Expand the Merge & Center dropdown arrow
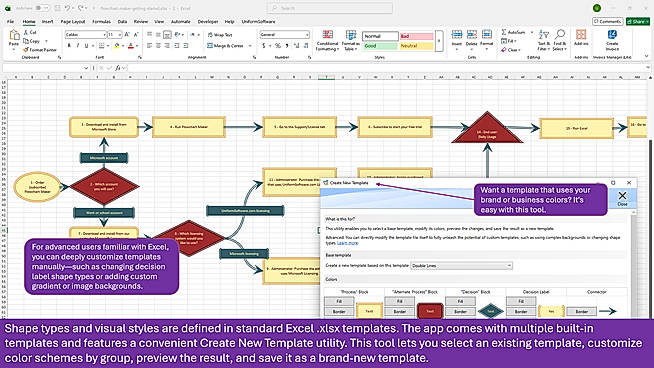Screen dimensions: 654x368 (x=250, y=46)
